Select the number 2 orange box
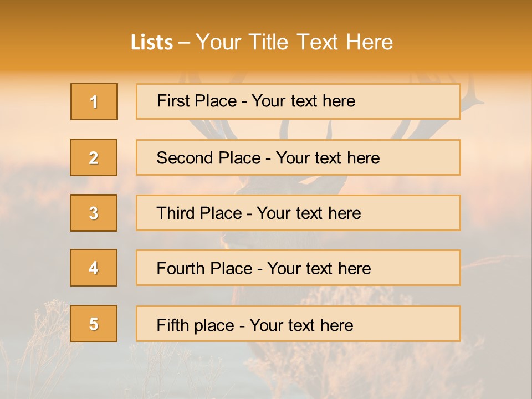 [x=94, y=157]
